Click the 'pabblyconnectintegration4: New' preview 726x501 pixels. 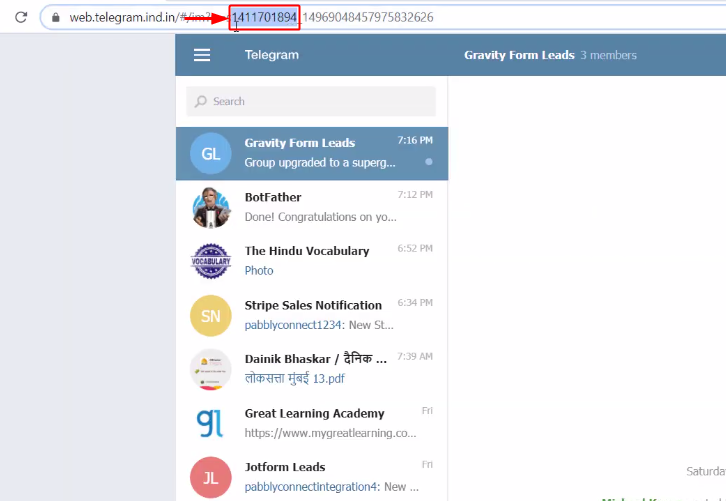tap(332, 487)
